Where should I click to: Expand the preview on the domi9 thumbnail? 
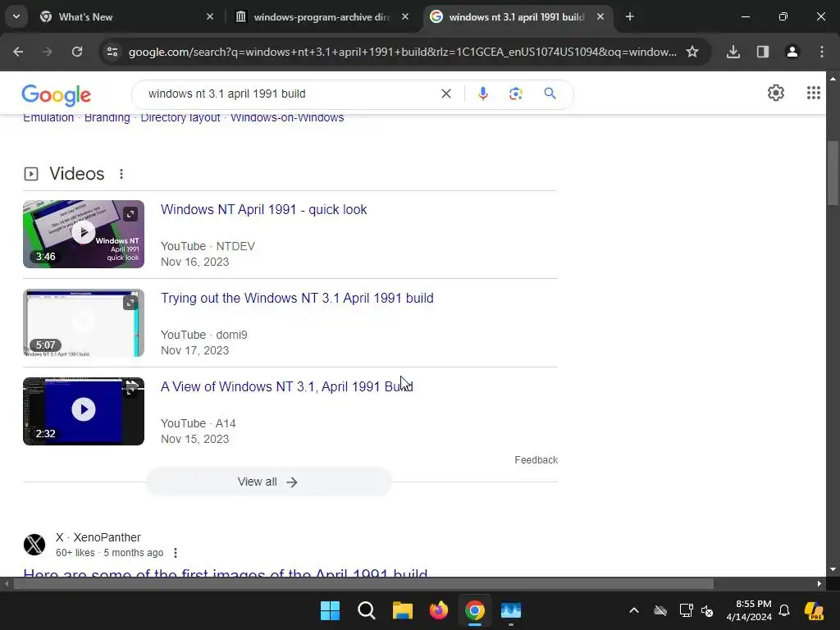(130, 303)
